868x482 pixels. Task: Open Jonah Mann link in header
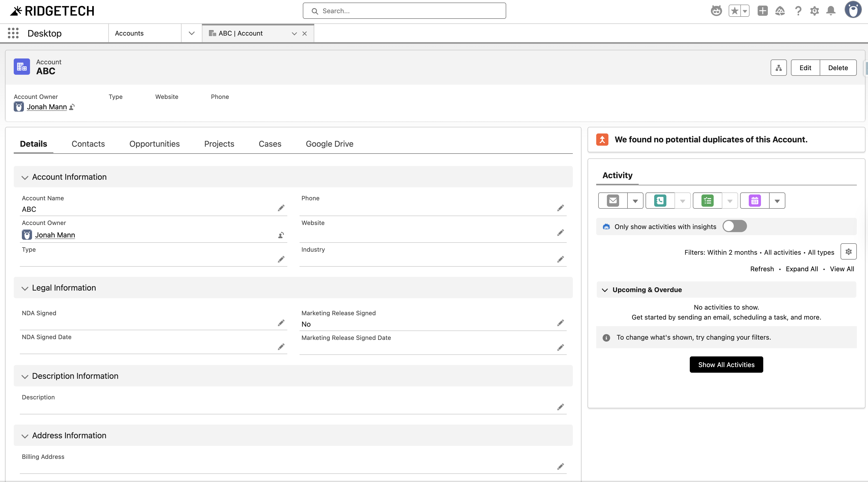click(47, 107)
